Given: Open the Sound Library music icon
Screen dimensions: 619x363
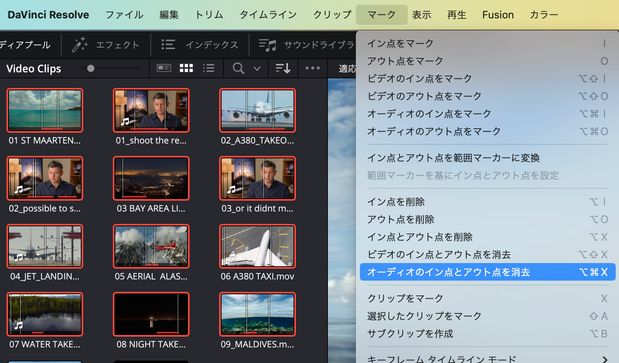Looking at the screenshot, I should [268, 45].
